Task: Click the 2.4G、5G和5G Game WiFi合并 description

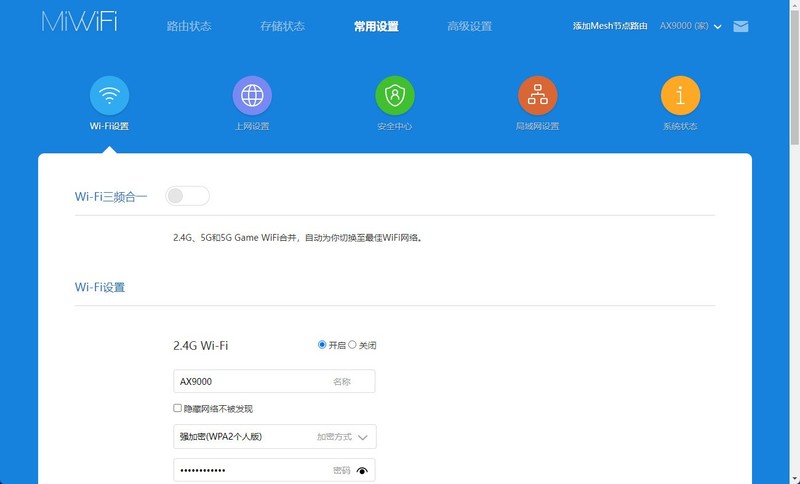Action: pyautogui.click(x=297, y=238)
